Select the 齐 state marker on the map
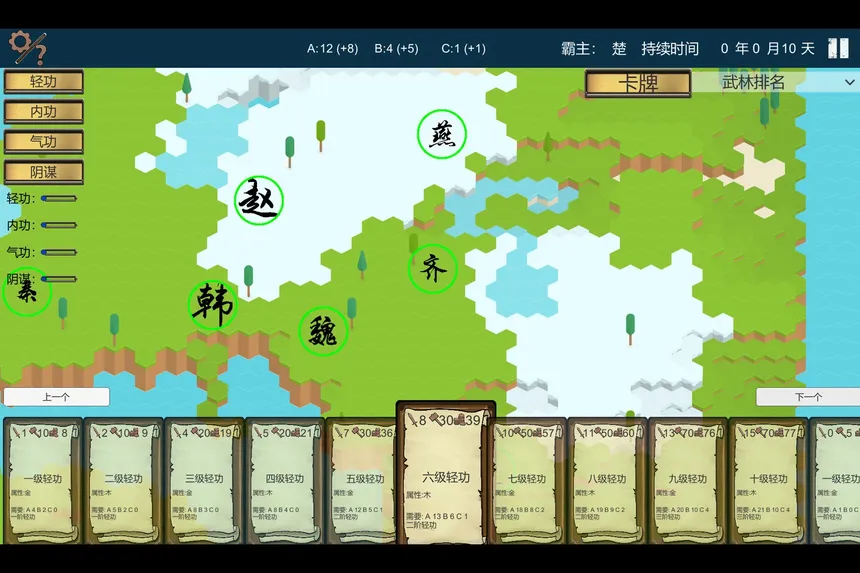The image size is (860, 573). point(433,269)
